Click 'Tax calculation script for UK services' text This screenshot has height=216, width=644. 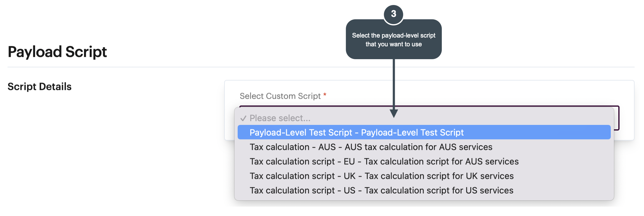(x=439, y=176)
